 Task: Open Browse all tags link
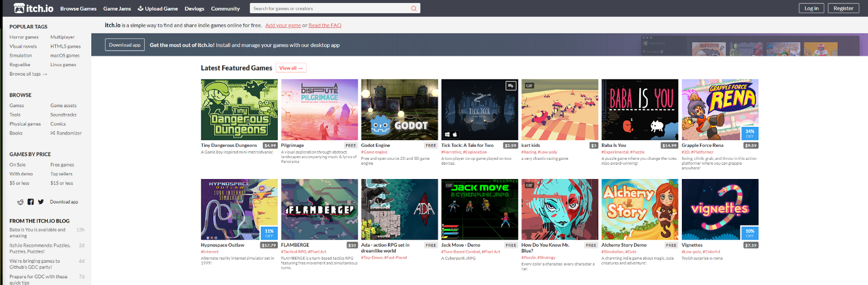coord(28,74)
